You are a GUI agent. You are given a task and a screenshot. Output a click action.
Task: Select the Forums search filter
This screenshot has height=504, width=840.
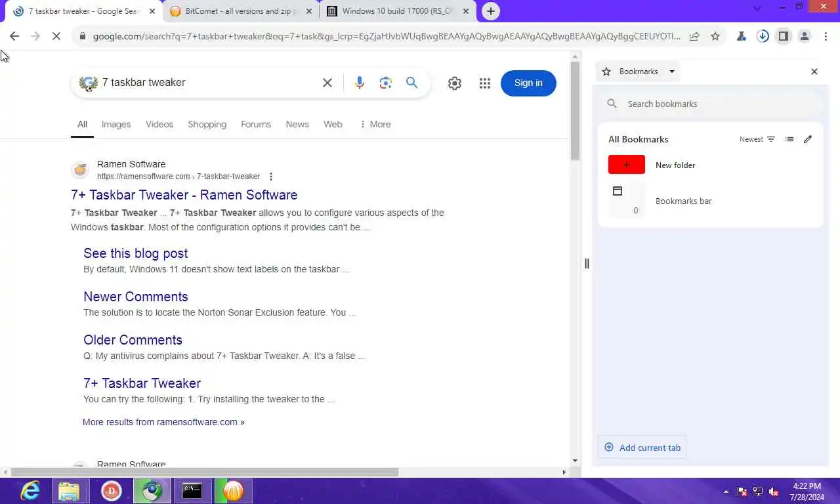click(256, 124)
